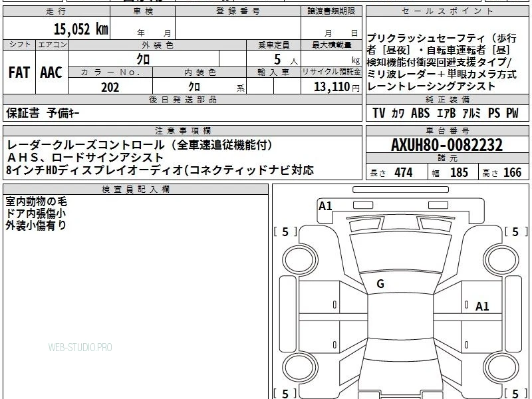The height and width of the screenshot is (399, 532).
Task: Click PS in equipment list
Action: 494,113
